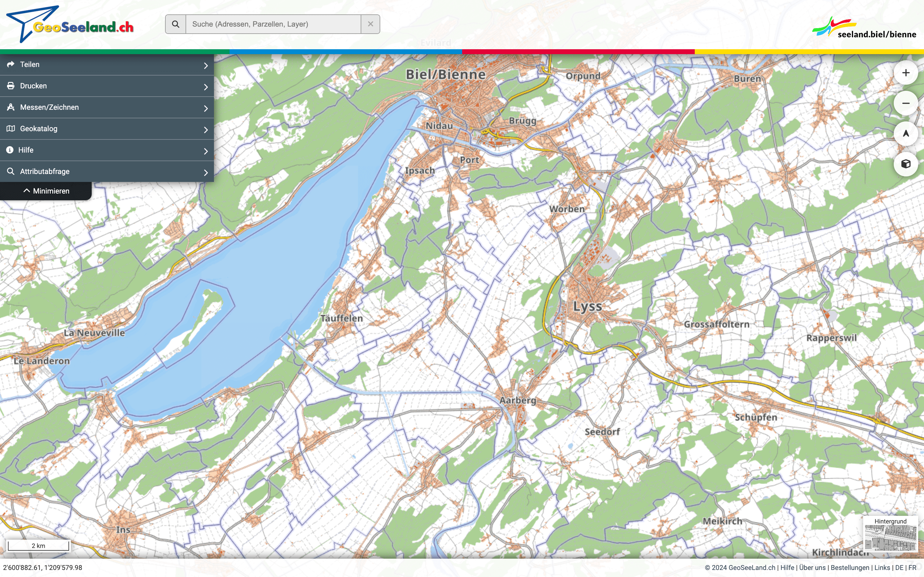Click the Meikirch map label
The image size is (924, 577).
[x=723, y=521]
